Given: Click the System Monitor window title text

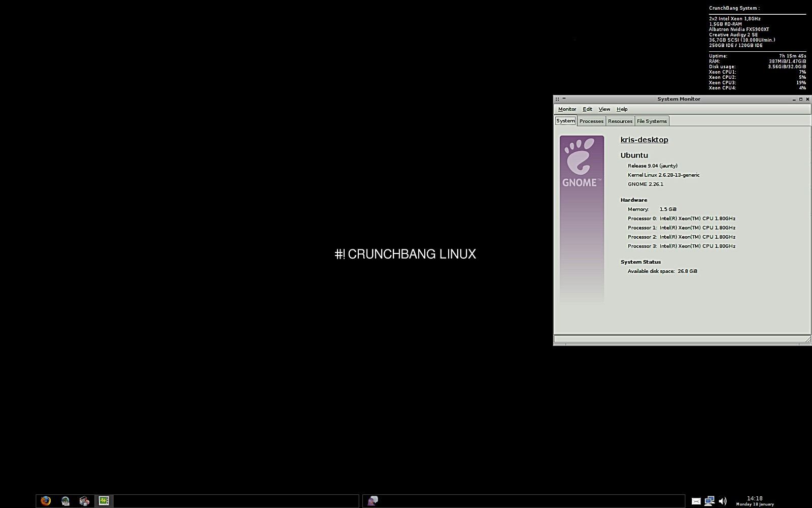Looking at the screenshot, I should [x=679, y=99].
